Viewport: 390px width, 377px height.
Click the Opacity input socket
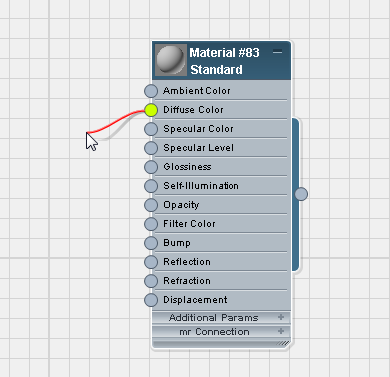151,205
